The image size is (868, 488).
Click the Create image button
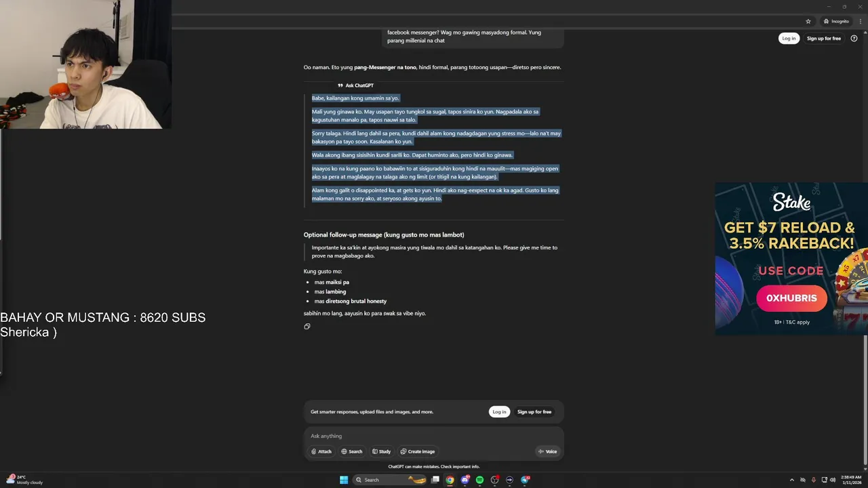(417, 451)
